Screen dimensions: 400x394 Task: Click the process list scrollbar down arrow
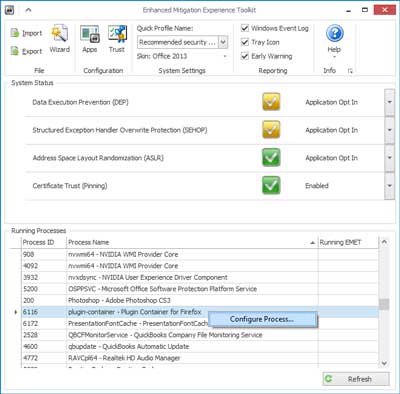coord(384,363)
